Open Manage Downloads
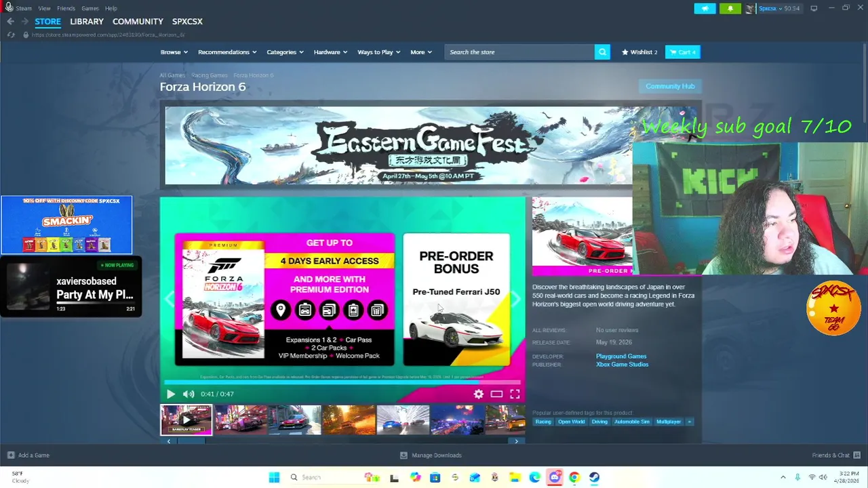Image resolution: width=868 pixels, height=488 pixels. pyautogui.click(x=431, y=455)
